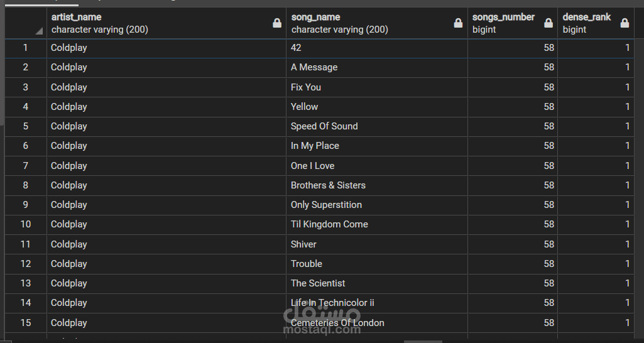Click the lock icon in dense_rank column header
Screen dimensions: 644x343
[625, 23]
